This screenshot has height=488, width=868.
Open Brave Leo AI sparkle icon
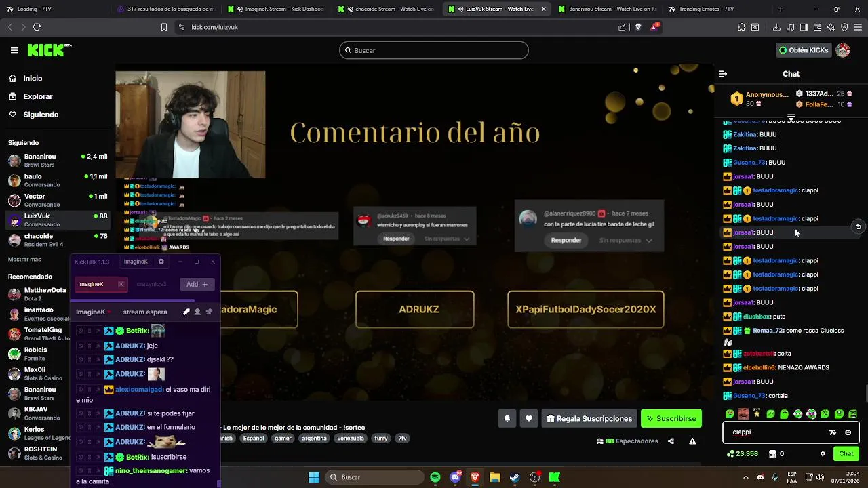tap(831, 27)
